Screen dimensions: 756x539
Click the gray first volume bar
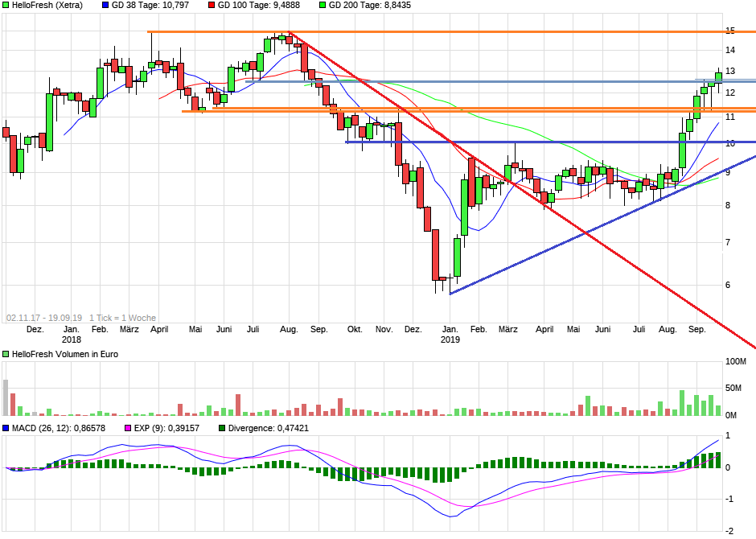pyautogui.click(x=6, y=397)
